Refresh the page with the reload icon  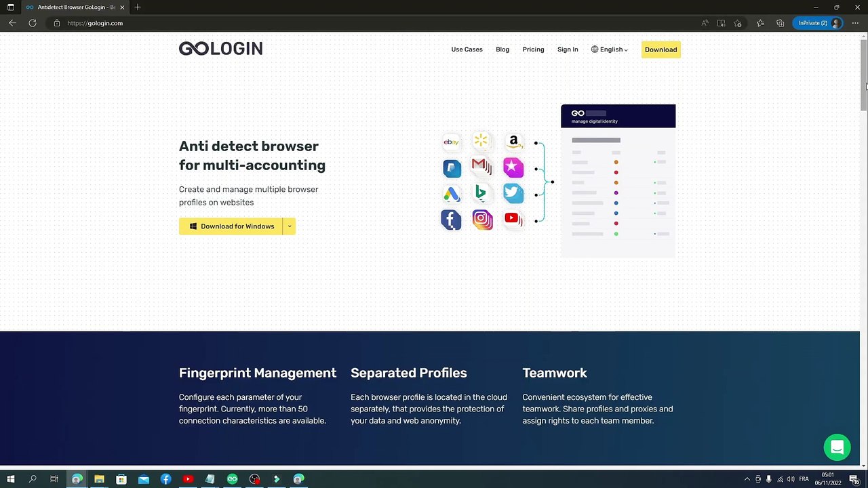33,23
